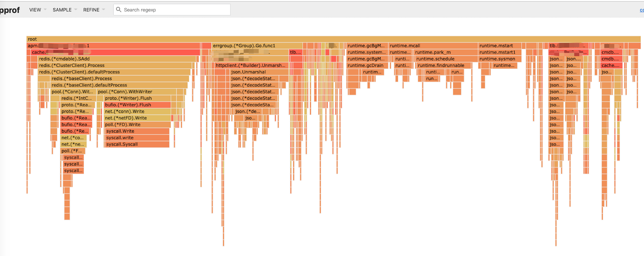
Task: Select the runtime.mcall frame
Action: (433, 46)
